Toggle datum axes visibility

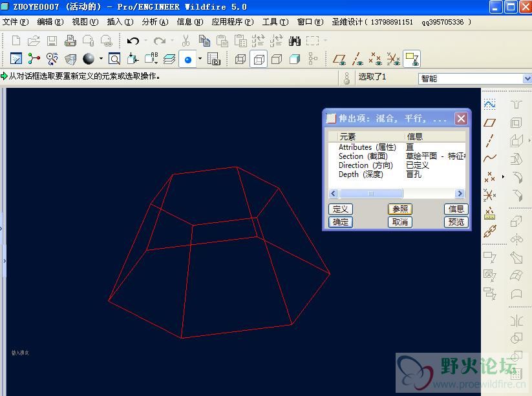pos(357,59)
